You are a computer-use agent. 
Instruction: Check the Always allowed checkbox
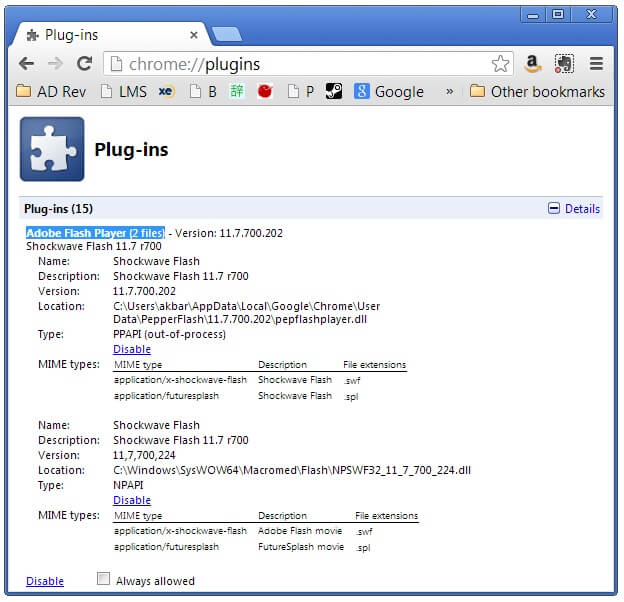[x=103, y=579]
